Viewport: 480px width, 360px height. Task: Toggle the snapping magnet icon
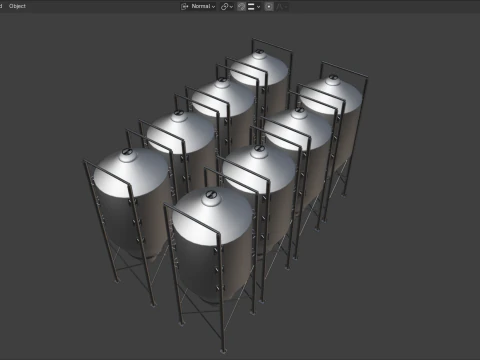click(x=242, y=6)
